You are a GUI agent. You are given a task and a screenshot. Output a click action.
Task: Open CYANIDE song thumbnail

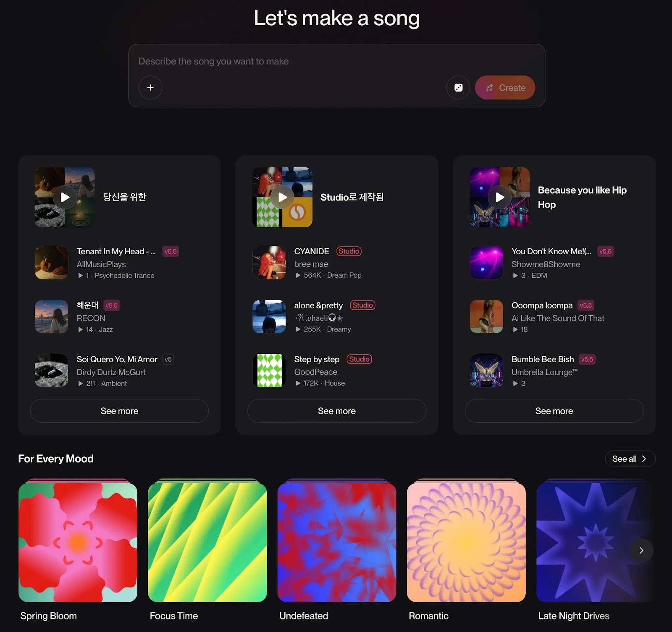coord(269,263)
